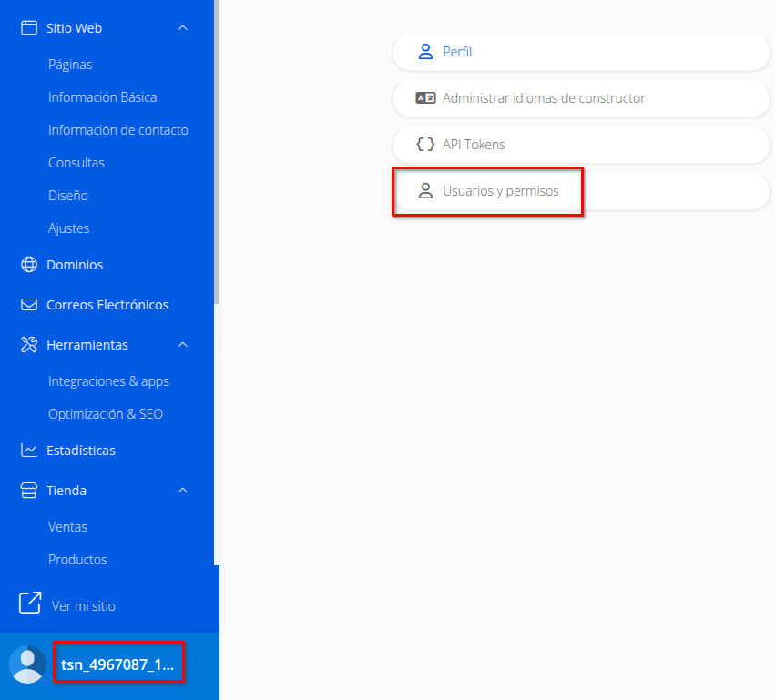Click the user avatar icon
The width and height of the screenshot is (775, 700).
tap(27, 664)
